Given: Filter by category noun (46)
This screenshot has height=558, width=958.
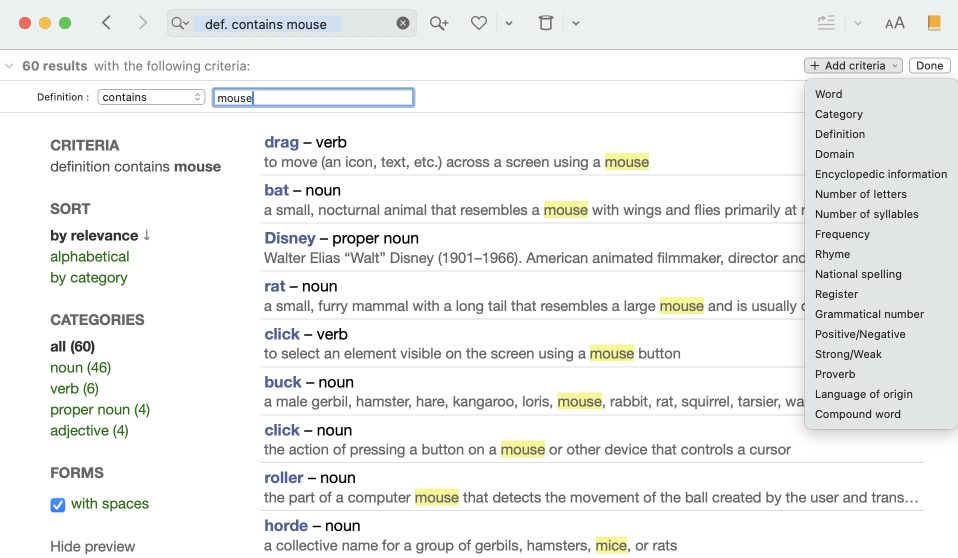Looking at the screenshot, I should 81,368.
